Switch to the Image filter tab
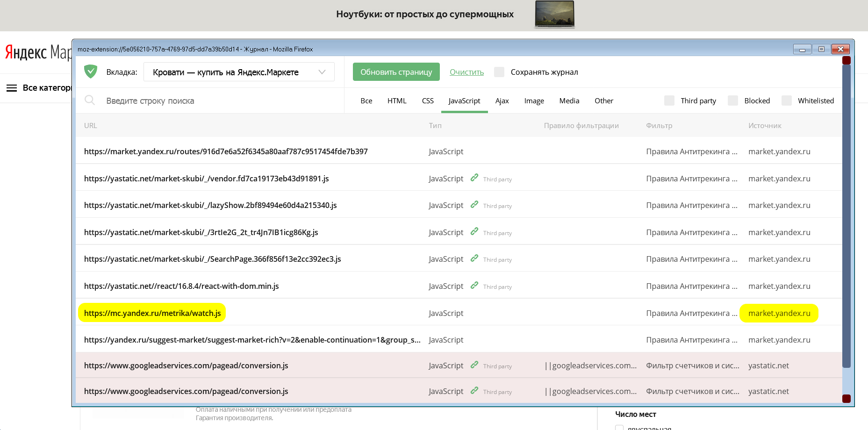This screenshot has width=868, height=430. point(534,100)
